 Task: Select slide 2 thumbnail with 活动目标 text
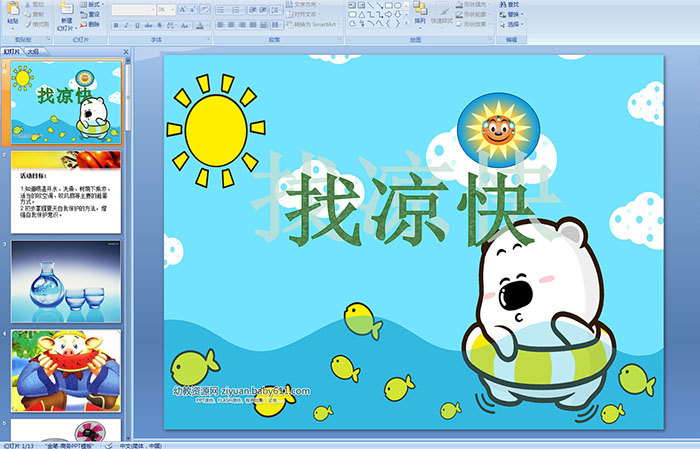66,192
